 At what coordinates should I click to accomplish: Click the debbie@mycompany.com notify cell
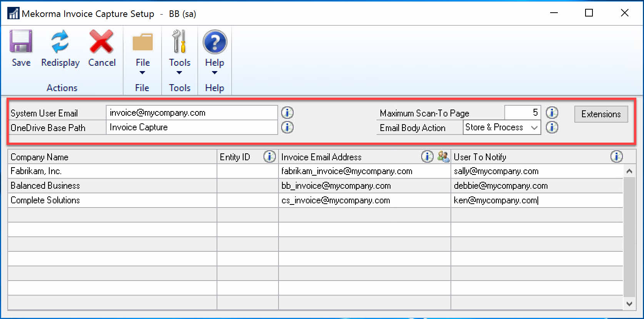point(537,186)
